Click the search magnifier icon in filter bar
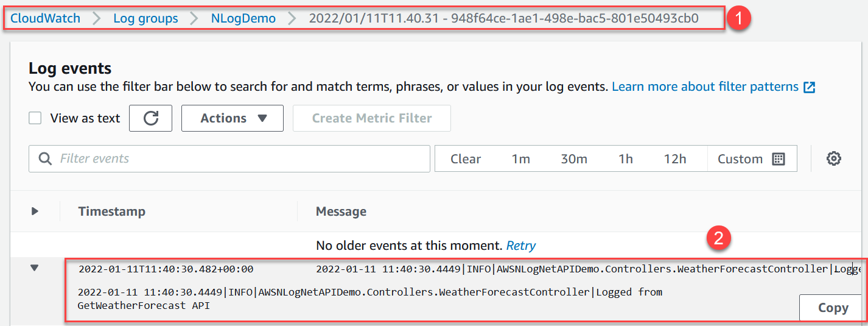This screenshot has height=326, width=868. click(x=45, y=158)
